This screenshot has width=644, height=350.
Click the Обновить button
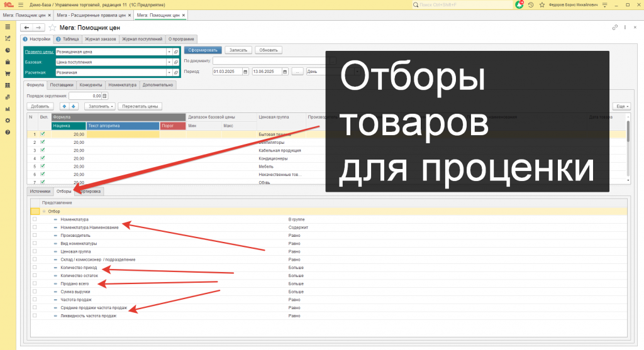(x=269, y=50)
